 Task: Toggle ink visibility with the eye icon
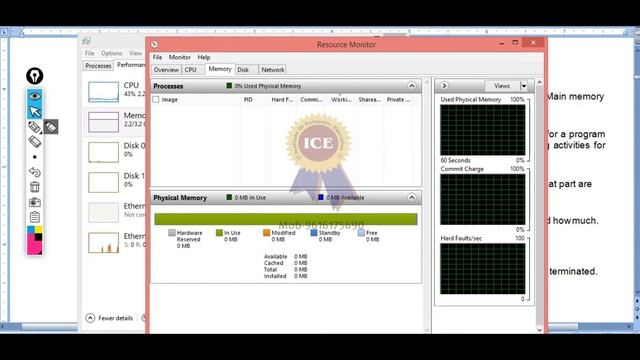[x=35, y=96]
